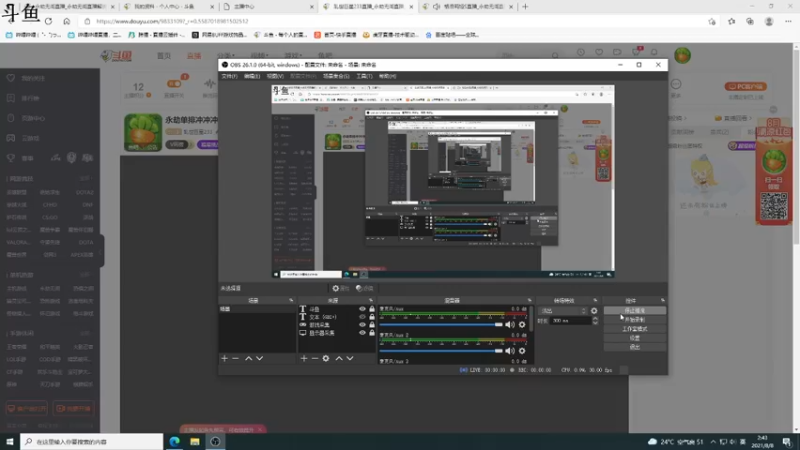This screenshot has height=450, width=800.
Task: Open the transition properties gear in OBS
Action: (594, 311)
